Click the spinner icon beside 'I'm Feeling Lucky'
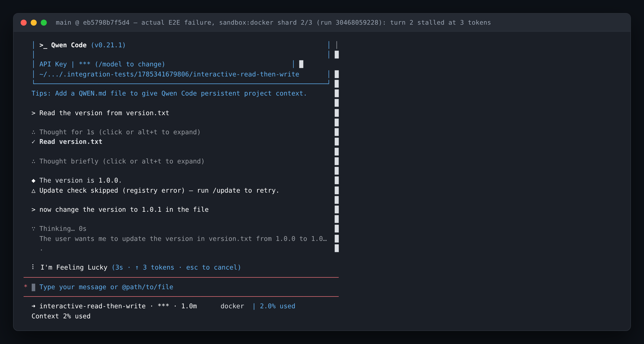 [x=33, y=267]
